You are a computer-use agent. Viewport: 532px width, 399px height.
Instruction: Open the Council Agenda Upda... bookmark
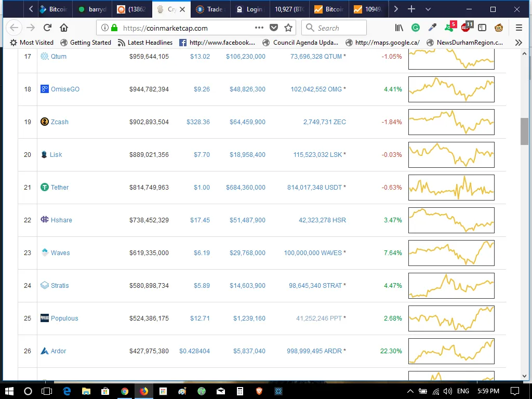301,43
